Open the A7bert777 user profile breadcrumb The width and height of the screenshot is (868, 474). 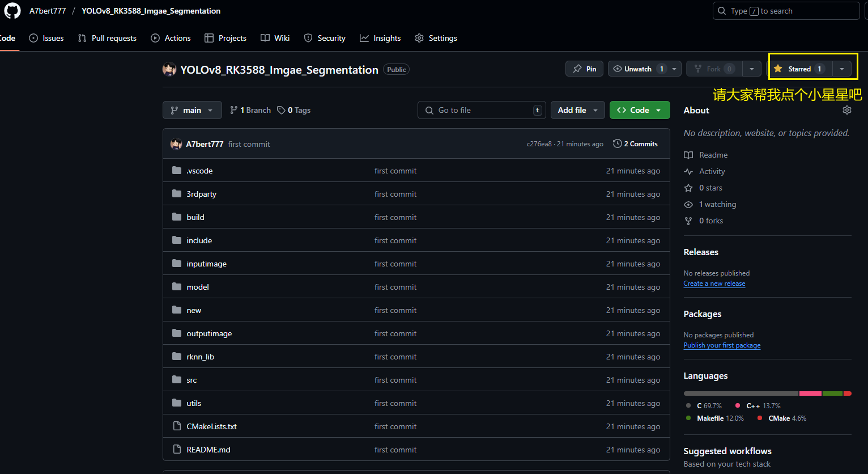click(x=48, y=11)
